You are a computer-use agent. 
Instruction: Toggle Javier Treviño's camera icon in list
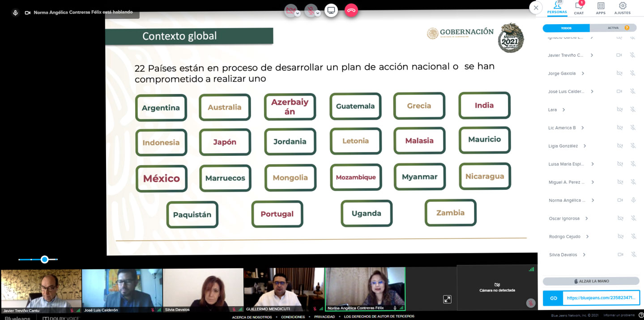point(619,55)
